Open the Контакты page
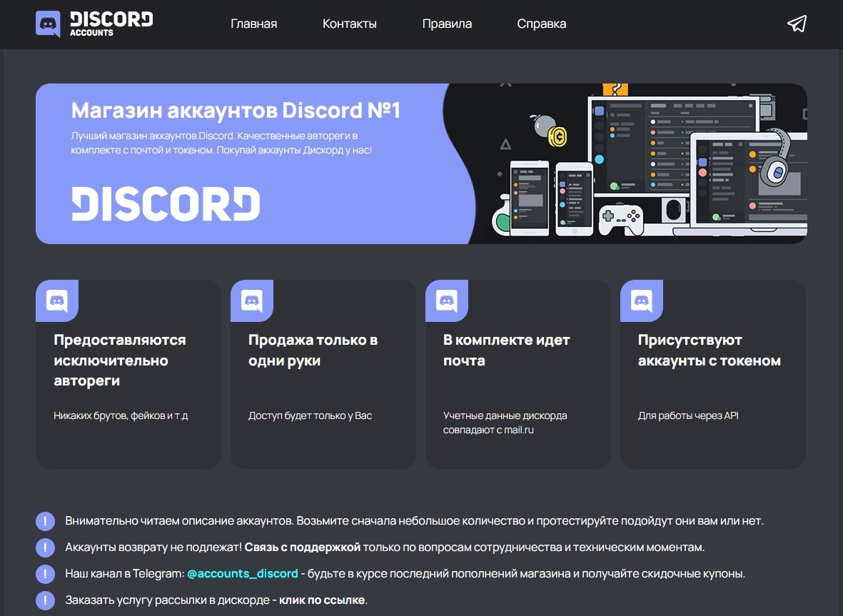The width and height of the screenshot is (843, 616). 350,24
